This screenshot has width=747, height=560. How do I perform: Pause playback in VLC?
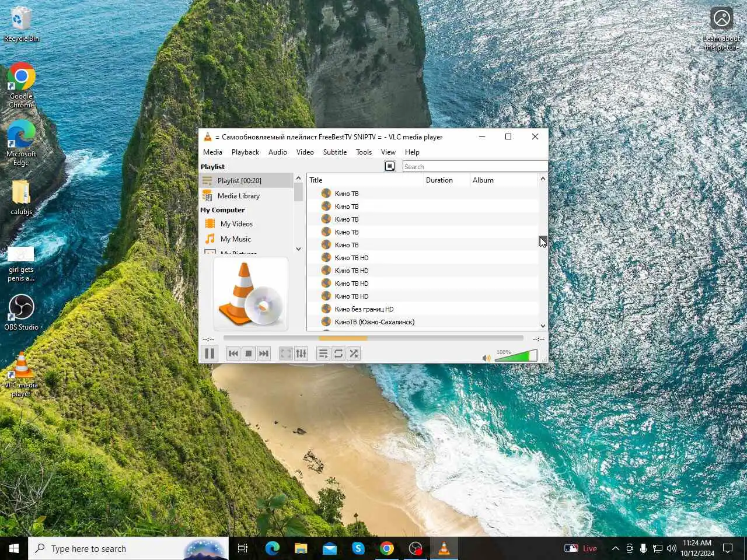point(210,353)
